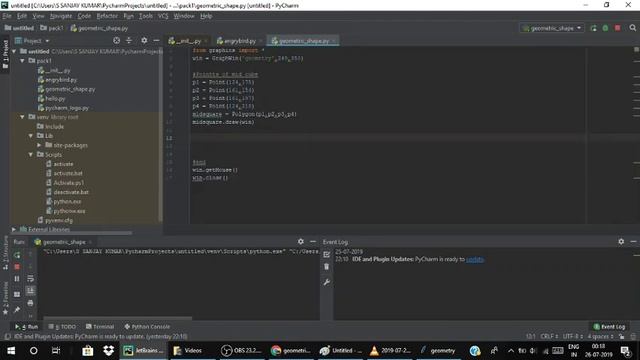Open the Navigate menu
The width and height of the screenshot is (640, 360).
click(x=61, y=16)
